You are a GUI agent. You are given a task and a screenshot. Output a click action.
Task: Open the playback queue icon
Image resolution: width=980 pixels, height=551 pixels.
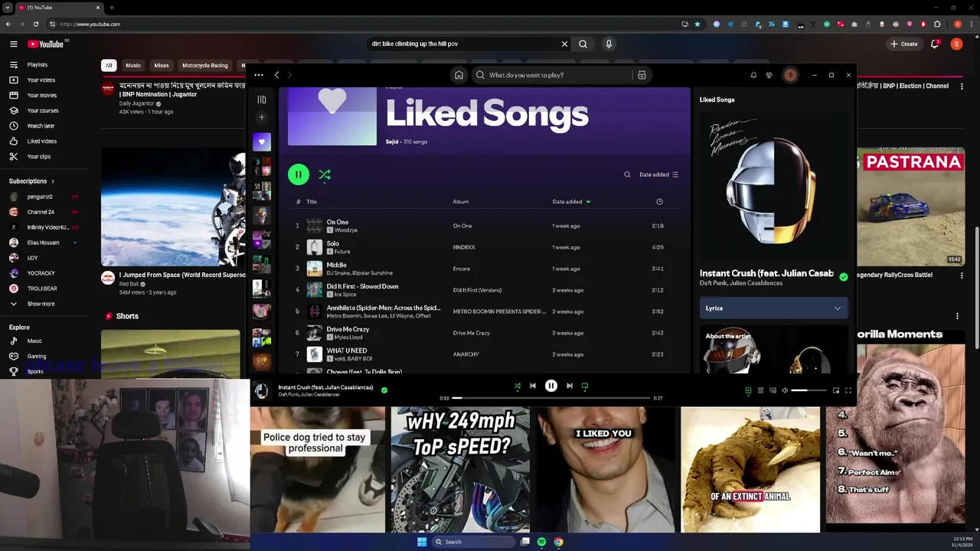click(x=760, y=390)
